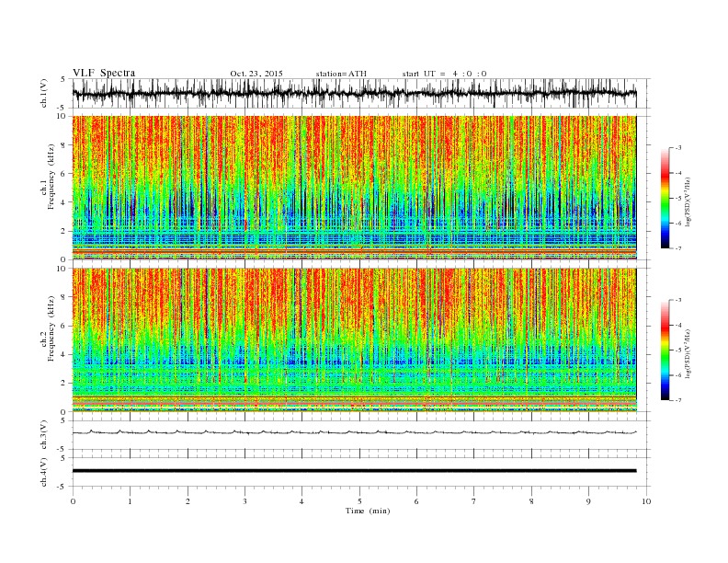Screen dimensions: 728x563
Task: Click the ch.1 PSD color bar
Action: click(665, 199)
